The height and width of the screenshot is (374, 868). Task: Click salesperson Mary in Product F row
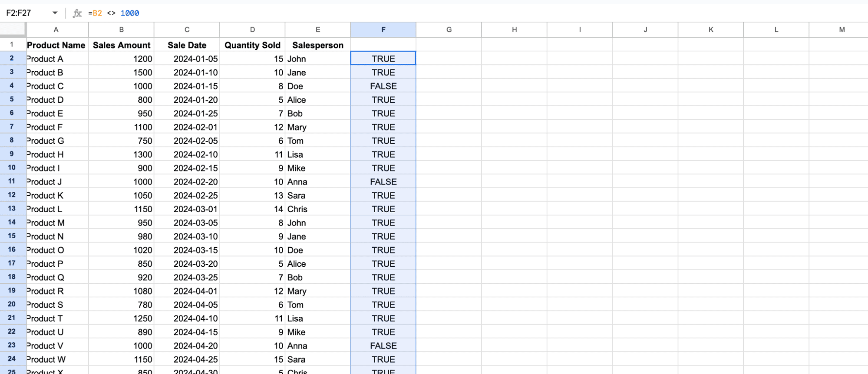pyautogui.click(x=318, y=127)
